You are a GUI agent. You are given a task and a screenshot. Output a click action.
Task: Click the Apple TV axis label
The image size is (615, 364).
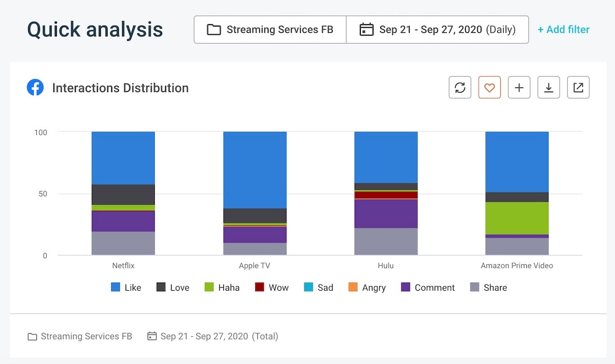point(255,266)
